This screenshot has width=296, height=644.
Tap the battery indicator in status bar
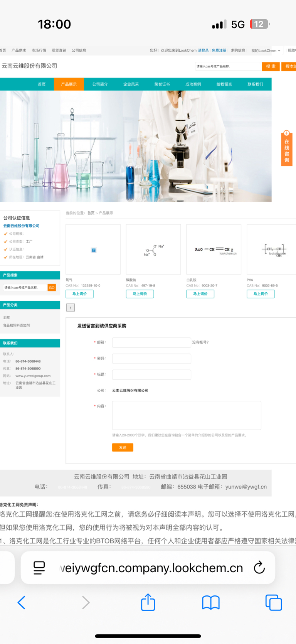click(260, 24)
